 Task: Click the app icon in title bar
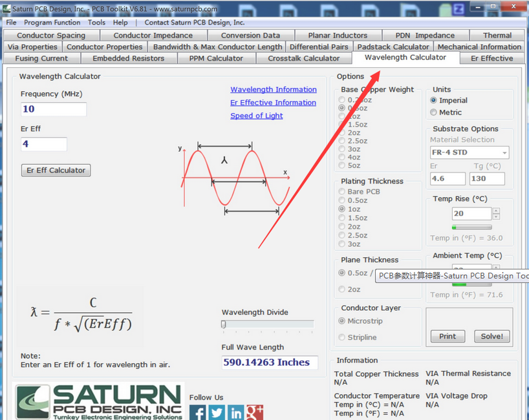(x=6, y=9)
